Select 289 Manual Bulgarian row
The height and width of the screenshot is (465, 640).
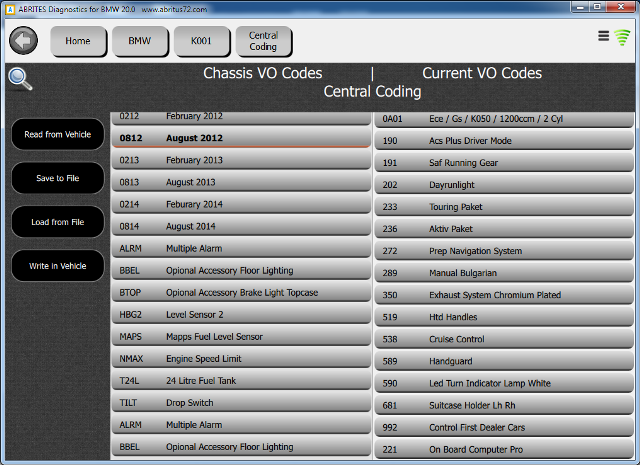(x=504, y=273)
